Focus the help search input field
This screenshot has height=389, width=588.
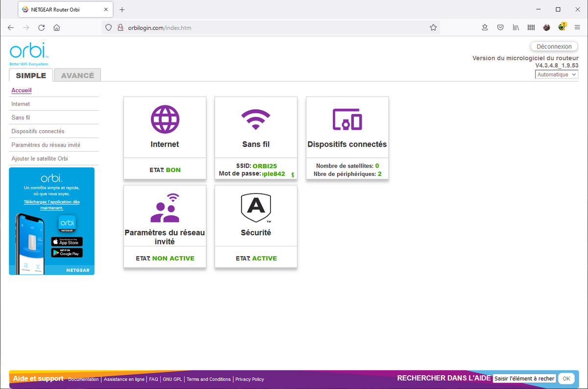[x=524, y=378]
